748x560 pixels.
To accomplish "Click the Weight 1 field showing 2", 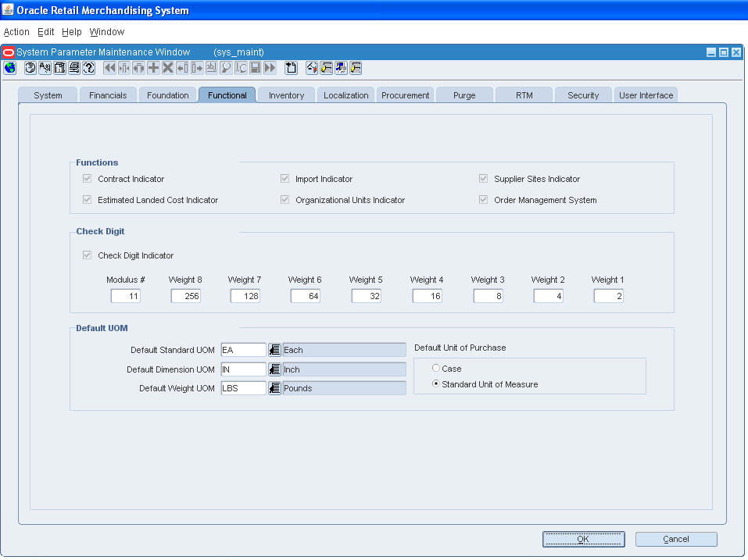I will (x=609, y=296).
